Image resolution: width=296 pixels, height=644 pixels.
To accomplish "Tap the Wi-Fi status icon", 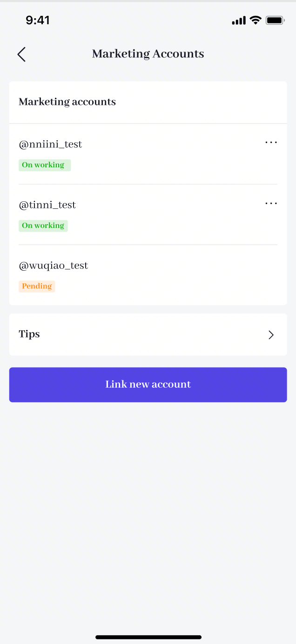I will [x=256, y=20].
